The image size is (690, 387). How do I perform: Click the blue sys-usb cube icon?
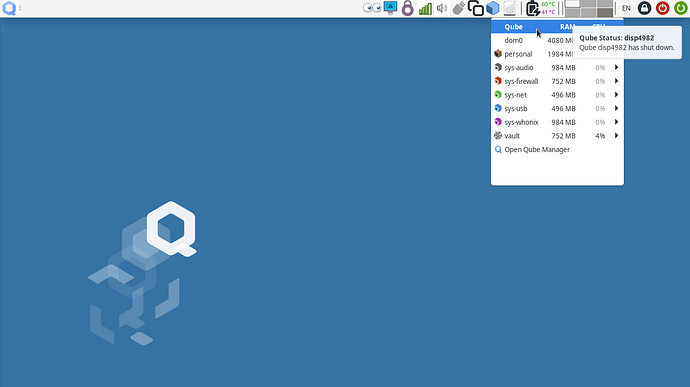click(x=498, y=108)
